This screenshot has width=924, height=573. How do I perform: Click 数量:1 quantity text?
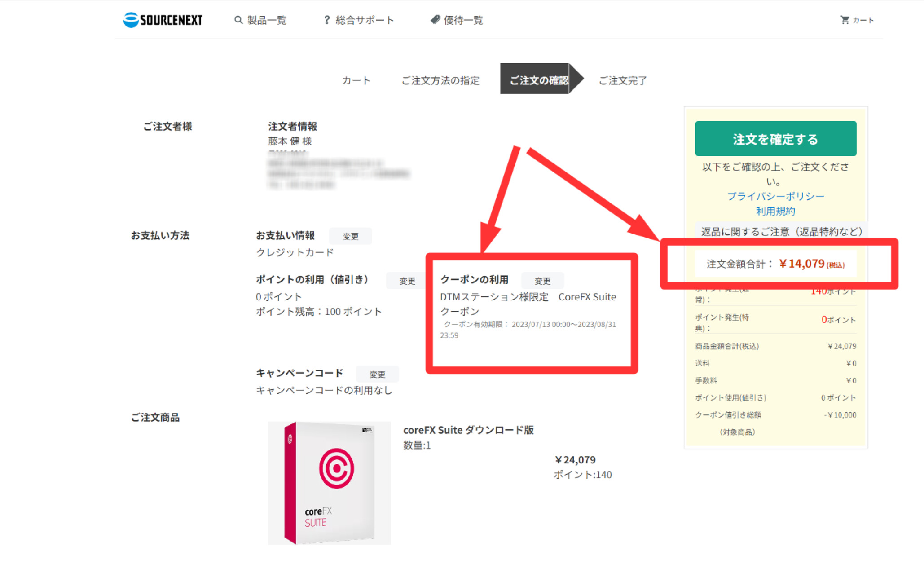tap(417, 445)
